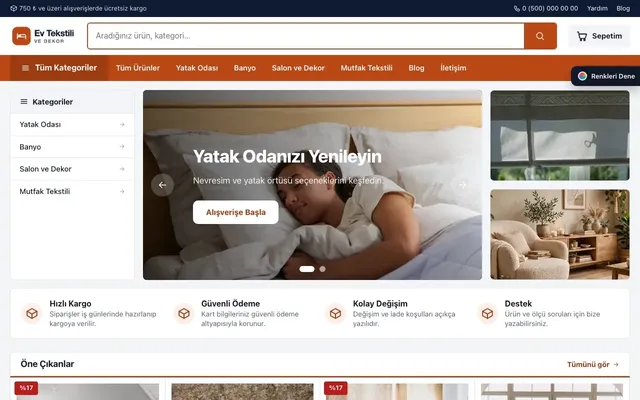The height and width of the screenshot is (400, 640).
Task: Expand Banyo sidebar arrow
Action: pyautogui.click(x=122, y=147)
